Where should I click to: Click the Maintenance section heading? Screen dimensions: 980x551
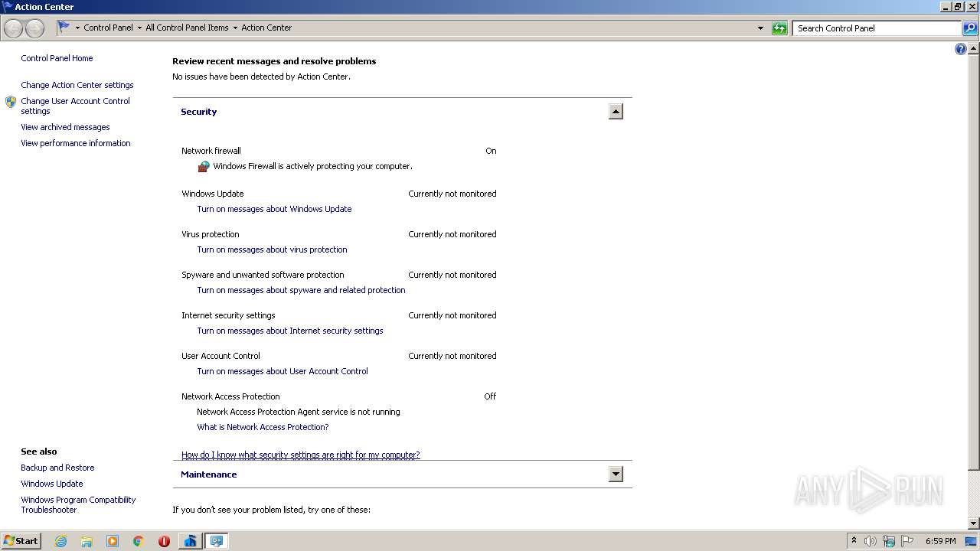208,474
